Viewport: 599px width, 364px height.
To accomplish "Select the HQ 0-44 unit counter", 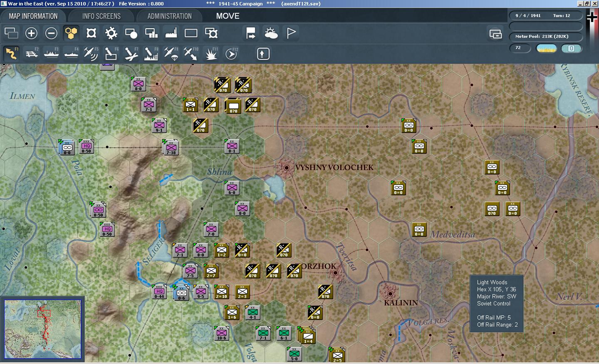I will [159, 292].
